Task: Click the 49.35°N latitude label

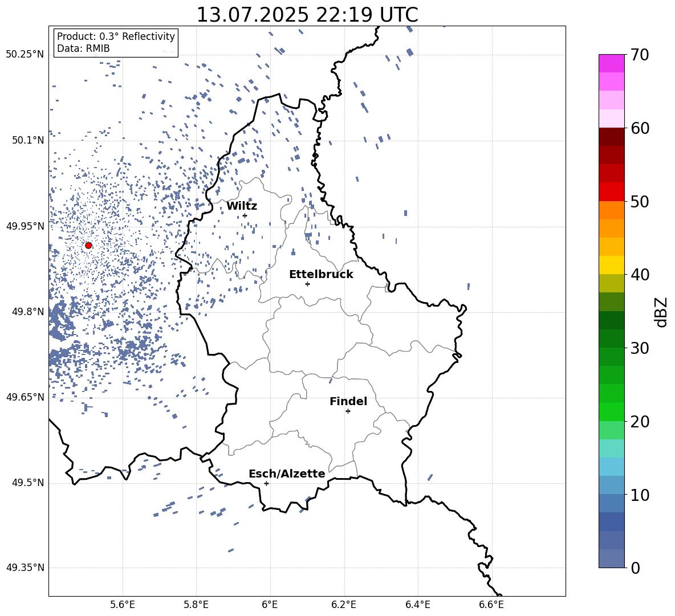Action: [x=25, y=568]
